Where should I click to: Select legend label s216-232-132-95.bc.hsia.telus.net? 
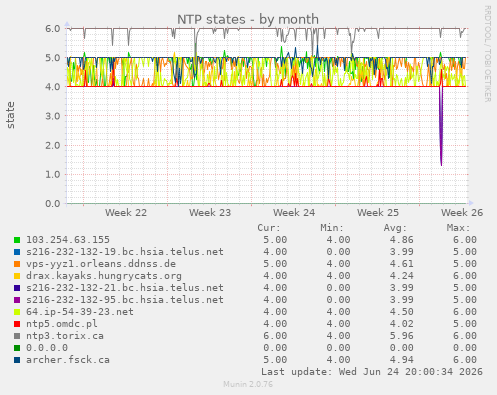[x=125, y=300]
